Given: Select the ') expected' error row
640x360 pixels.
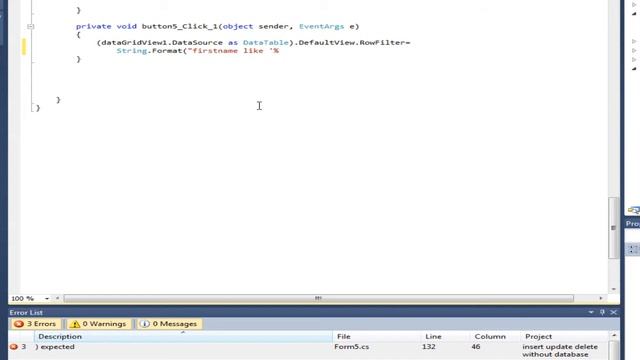Looking at the screenshot, I should 308,350.
